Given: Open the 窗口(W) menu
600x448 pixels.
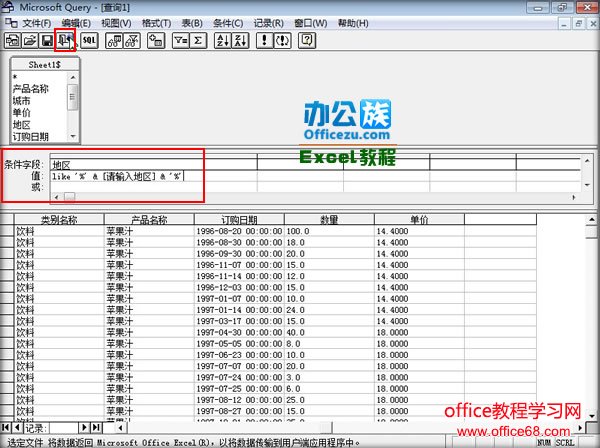Looking at the screenshot, I should [x=311, y=23].
